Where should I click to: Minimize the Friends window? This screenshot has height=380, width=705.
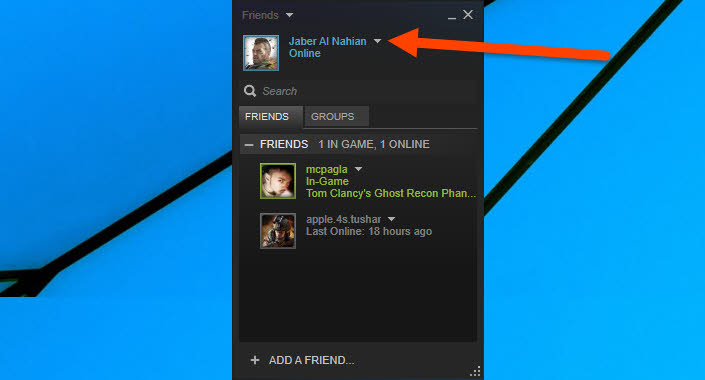[x=452, y=18]
